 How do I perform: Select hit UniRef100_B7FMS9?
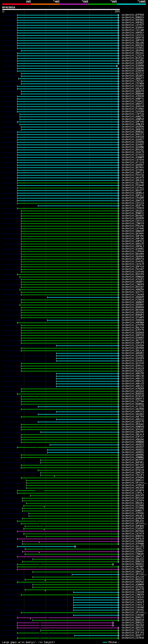click(x=133, y=15)
